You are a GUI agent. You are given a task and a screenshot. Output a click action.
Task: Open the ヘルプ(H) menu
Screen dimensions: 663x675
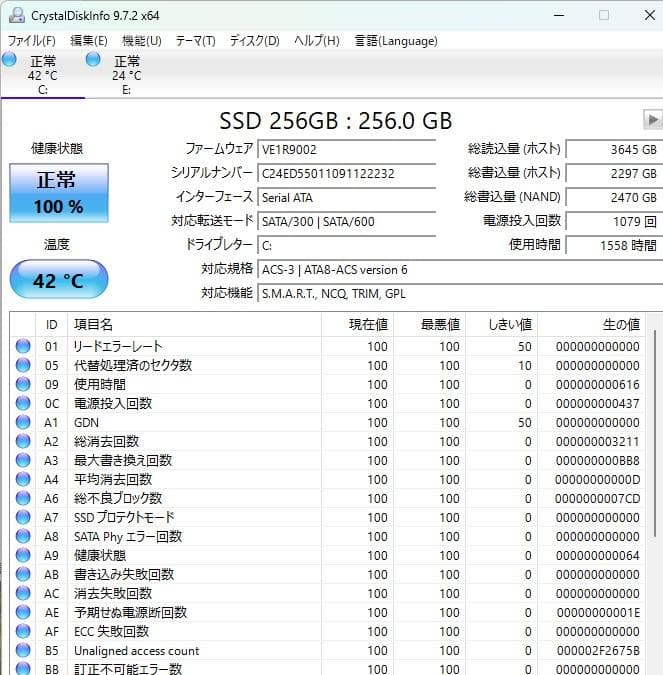[x=316, y=41]
